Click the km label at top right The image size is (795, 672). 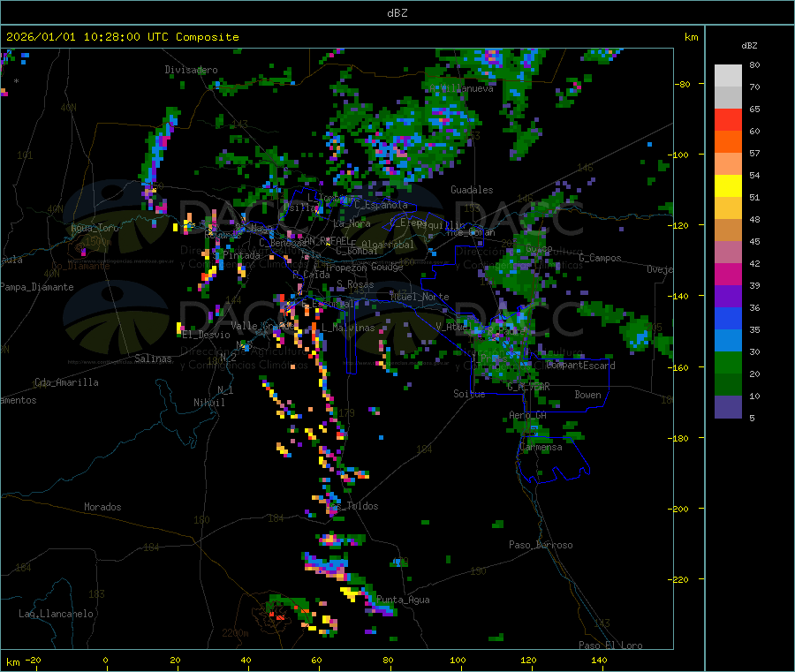691,37
